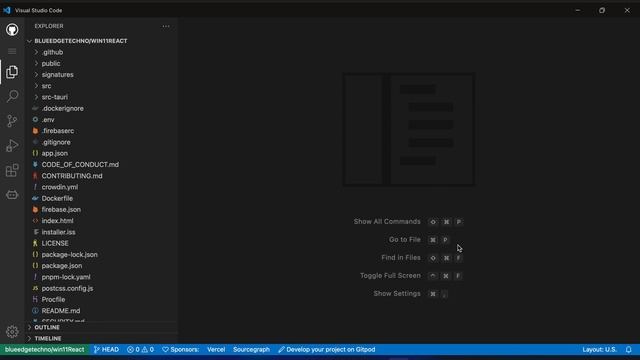Viewport: 640px width, 360px height.
Task: Open the .gitignore file
Action: click(x=101, y=142)
